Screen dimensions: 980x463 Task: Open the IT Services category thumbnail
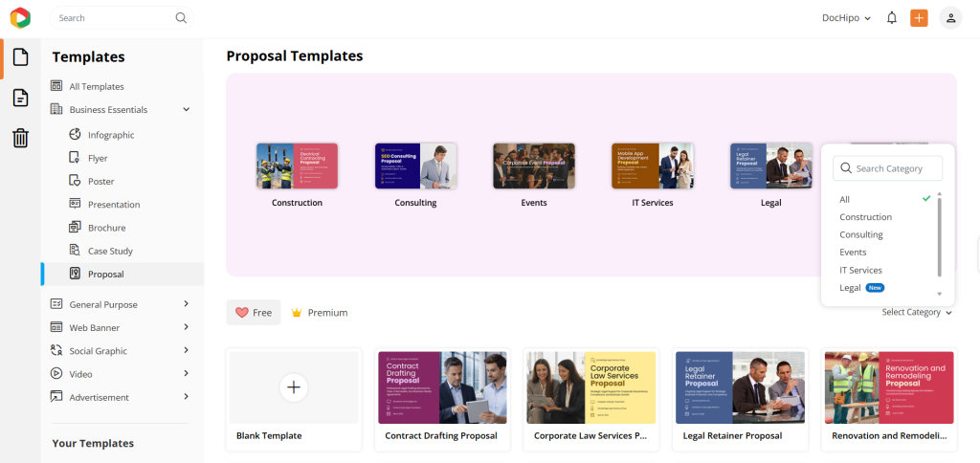click(653, 166)
